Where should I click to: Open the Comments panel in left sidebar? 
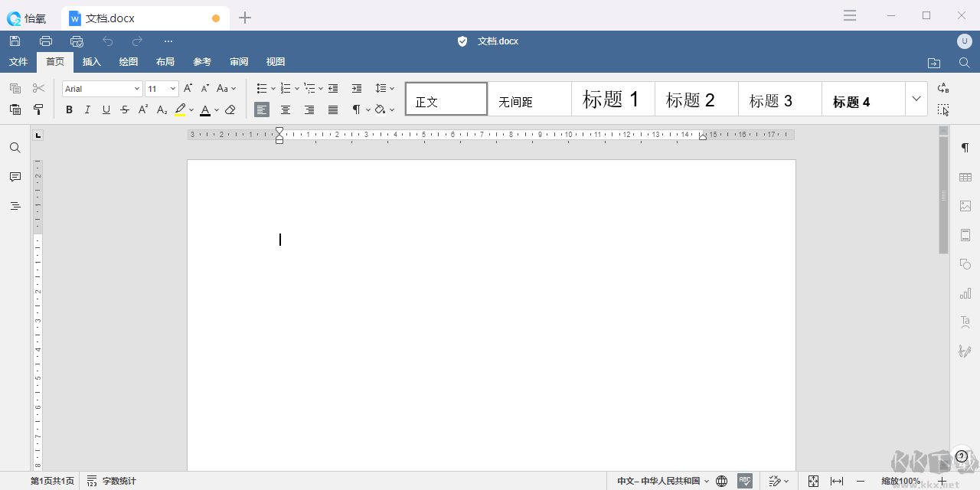tap(15, 177)
